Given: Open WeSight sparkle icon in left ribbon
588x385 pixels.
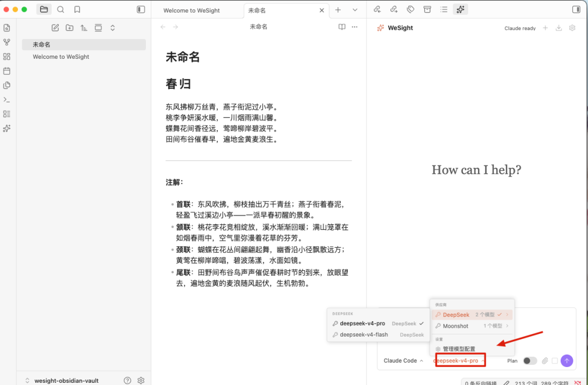Looking at the screenshot, I should pyautogui.click(x=7, y=129).
